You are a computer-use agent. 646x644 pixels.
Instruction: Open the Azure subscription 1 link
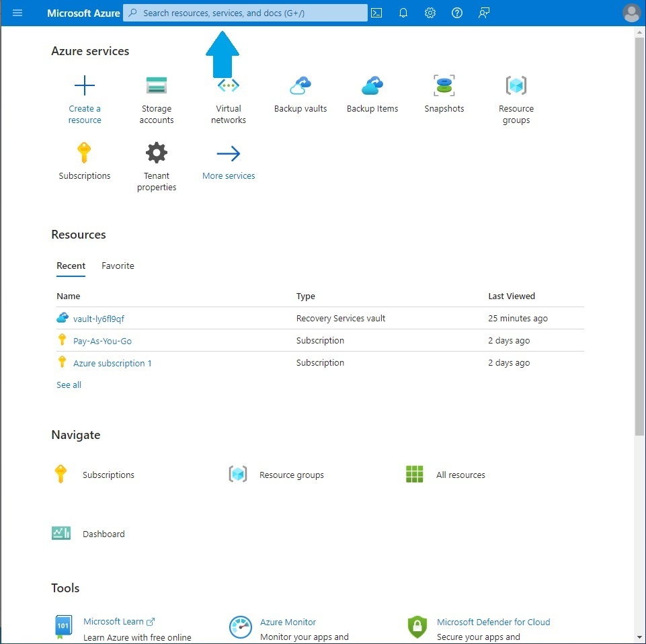pyautogui.click(x=112, y=364)
